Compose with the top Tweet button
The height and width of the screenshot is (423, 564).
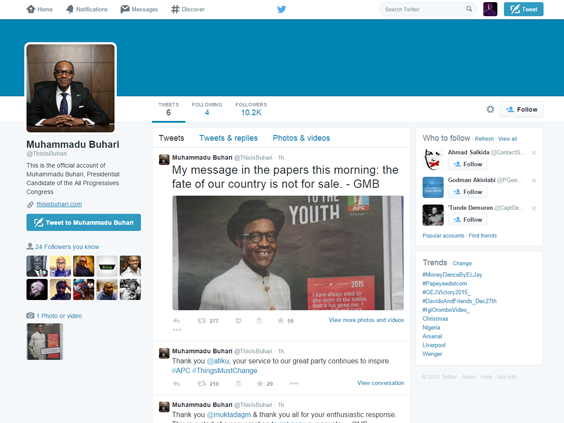(x=523, y=9)
